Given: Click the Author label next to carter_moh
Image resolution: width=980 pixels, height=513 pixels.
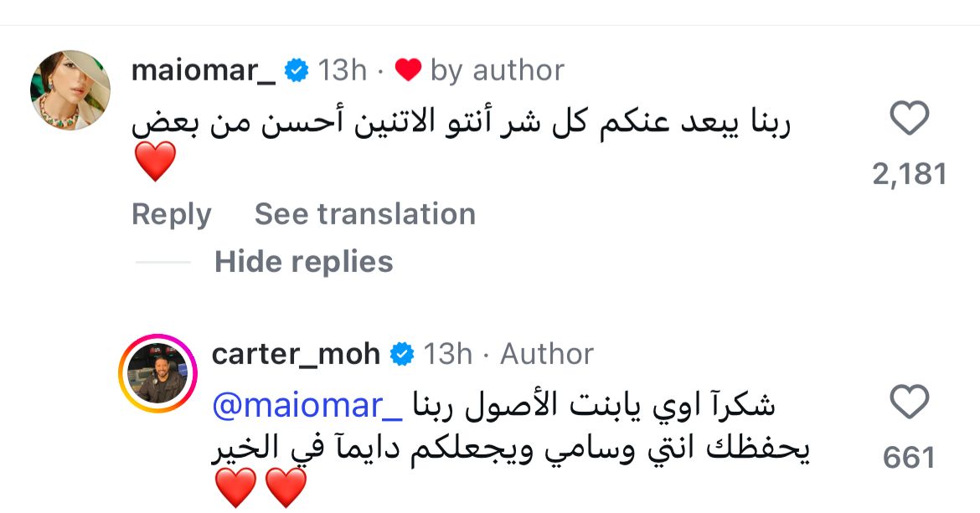Looking at the screenshot, I should (546, 354).
